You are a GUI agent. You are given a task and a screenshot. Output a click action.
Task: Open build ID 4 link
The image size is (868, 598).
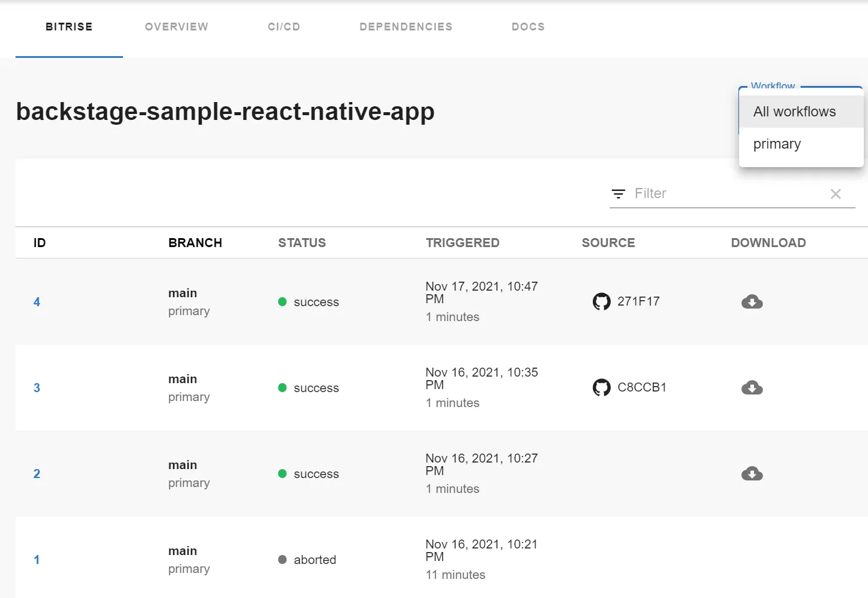[x=37, y=302]
